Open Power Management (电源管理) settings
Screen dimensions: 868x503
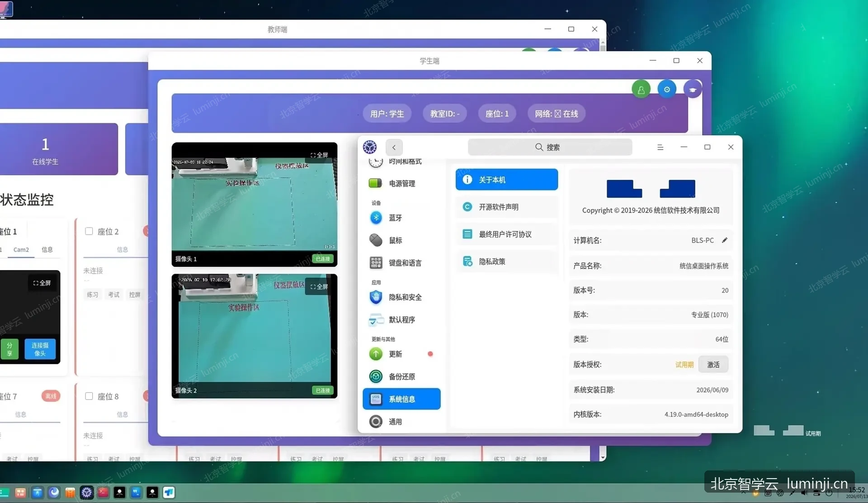401,184
